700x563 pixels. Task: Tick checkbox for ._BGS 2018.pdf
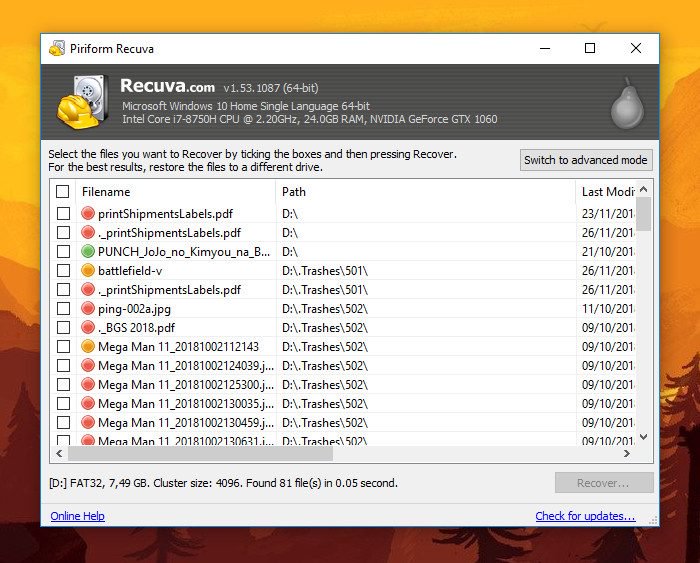pyautogui.click(x=63, y=327)
